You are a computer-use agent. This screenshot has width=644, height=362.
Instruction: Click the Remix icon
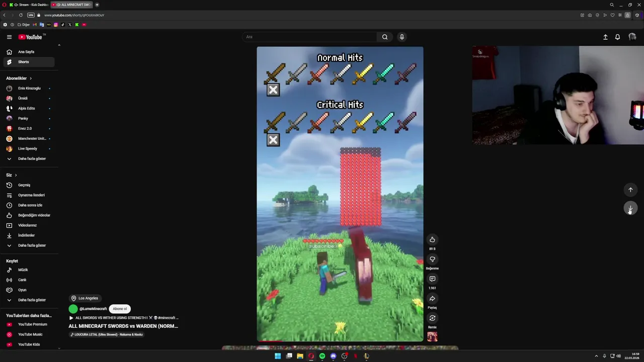432,318
